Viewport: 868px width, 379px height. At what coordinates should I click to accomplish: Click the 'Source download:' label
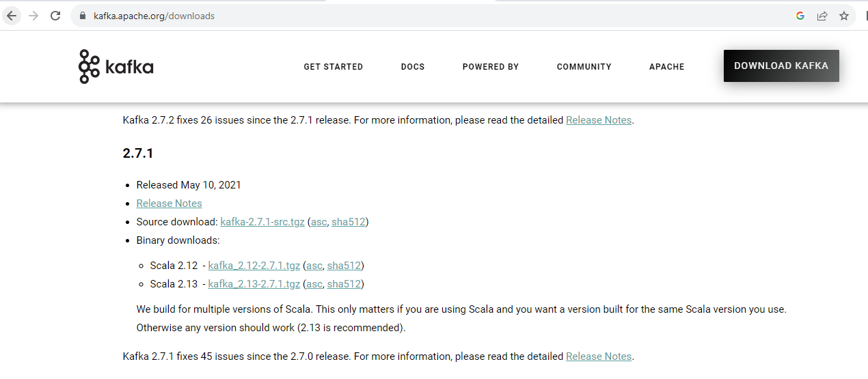pos(177,222)
